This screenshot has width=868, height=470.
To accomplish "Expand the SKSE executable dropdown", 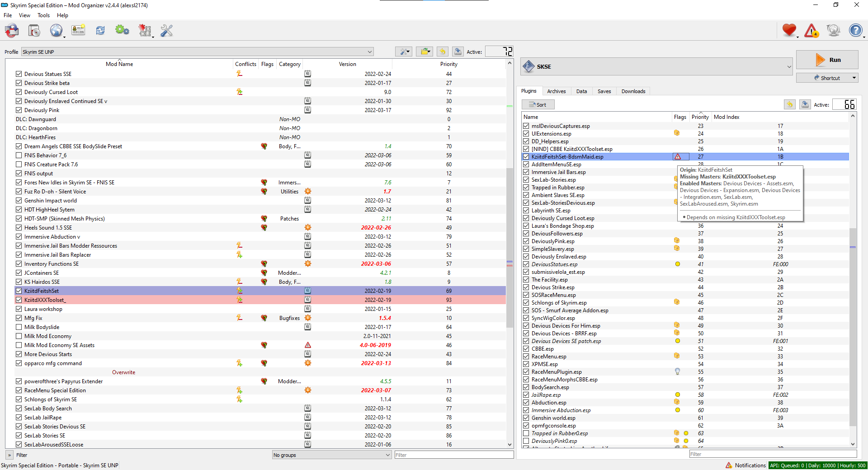I will (657, 66).
